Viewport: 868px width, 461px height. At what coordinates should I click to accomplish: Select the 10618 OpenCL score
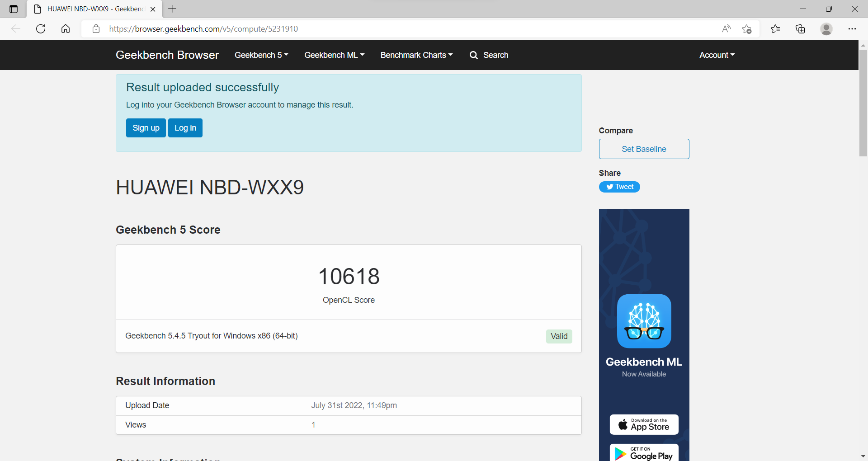[x=349, y=276]
